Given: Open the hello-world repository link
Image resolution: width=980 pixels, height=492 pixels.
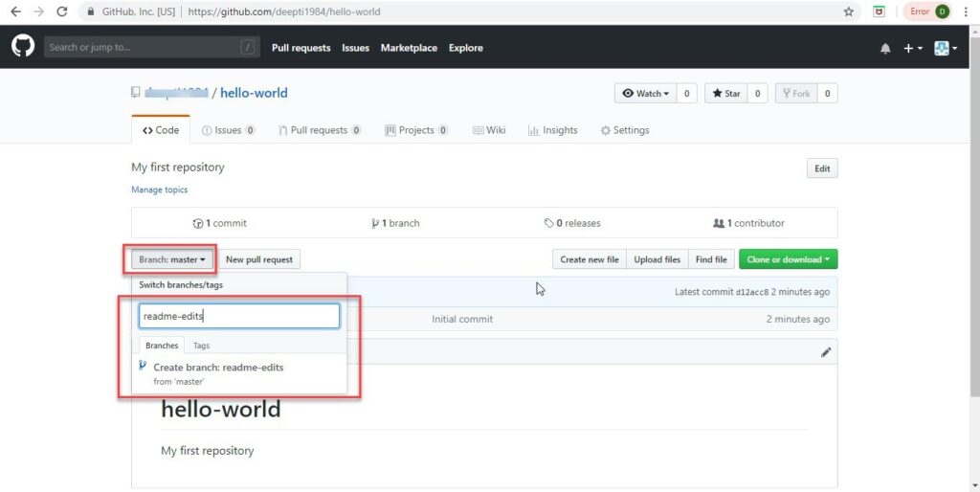Looking at the screenshot, I should pos(254,93).
